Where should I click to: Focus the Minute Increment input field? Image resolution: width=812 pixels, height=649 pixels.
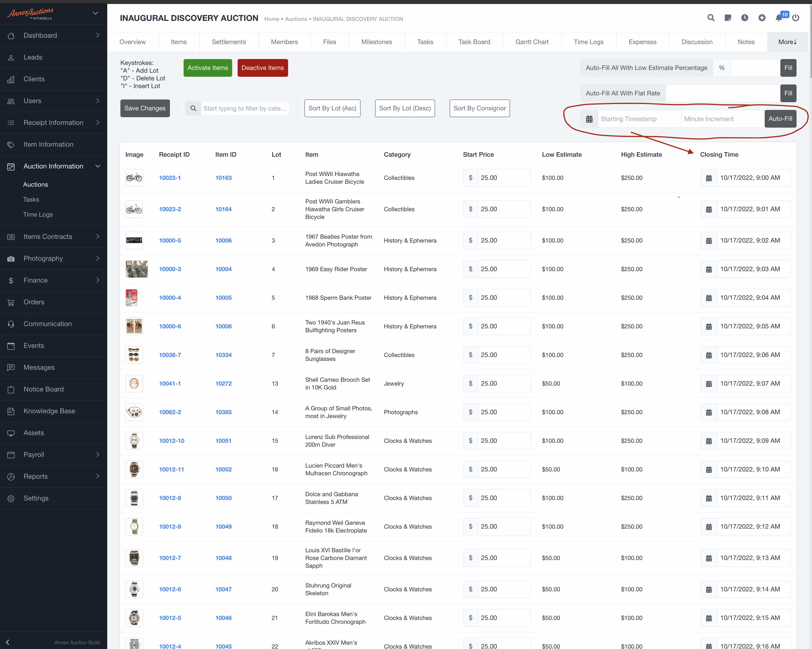pyautogui.click(x=722, y=119)
